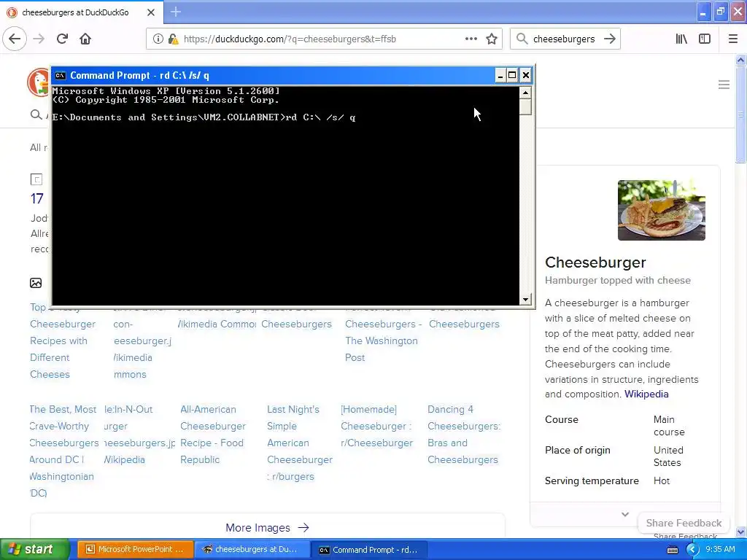
Task: Click the Share Feedback button
Action: 684,523
